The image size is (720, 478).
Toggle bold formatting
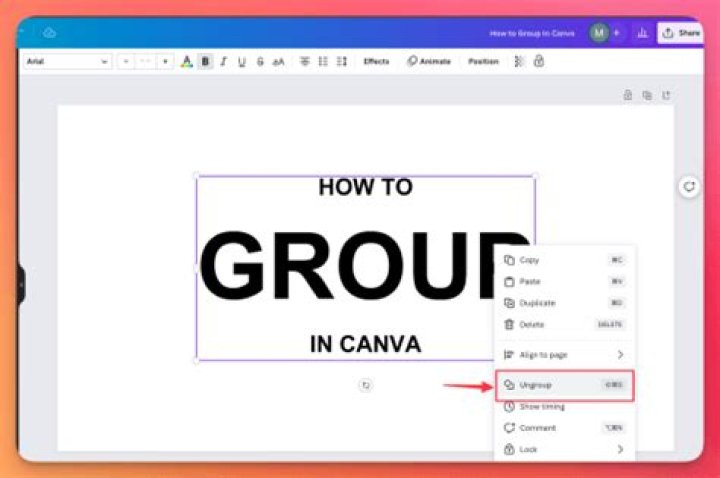pos(205,62)
